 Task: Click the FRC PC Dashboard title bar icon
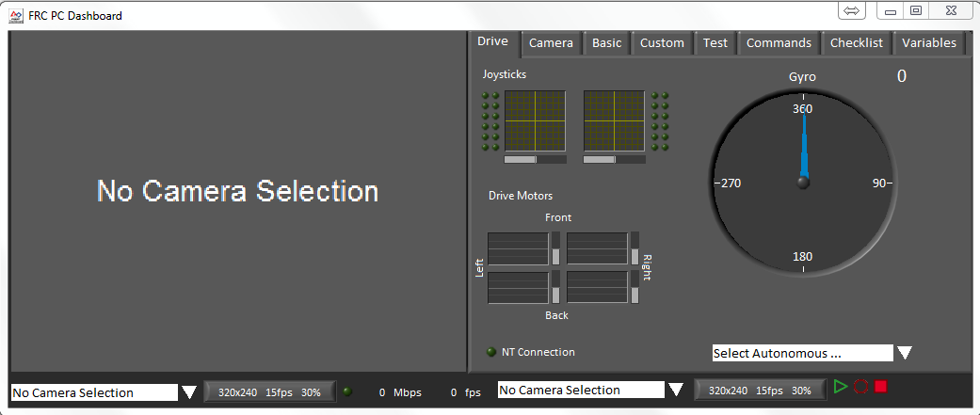[x=16, y=15]
